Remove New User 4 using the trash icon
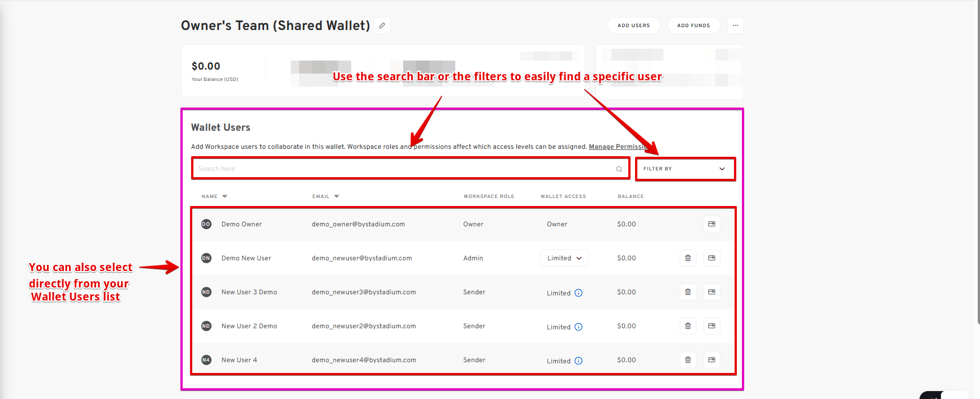980x399 pixels. click(688, 360)
